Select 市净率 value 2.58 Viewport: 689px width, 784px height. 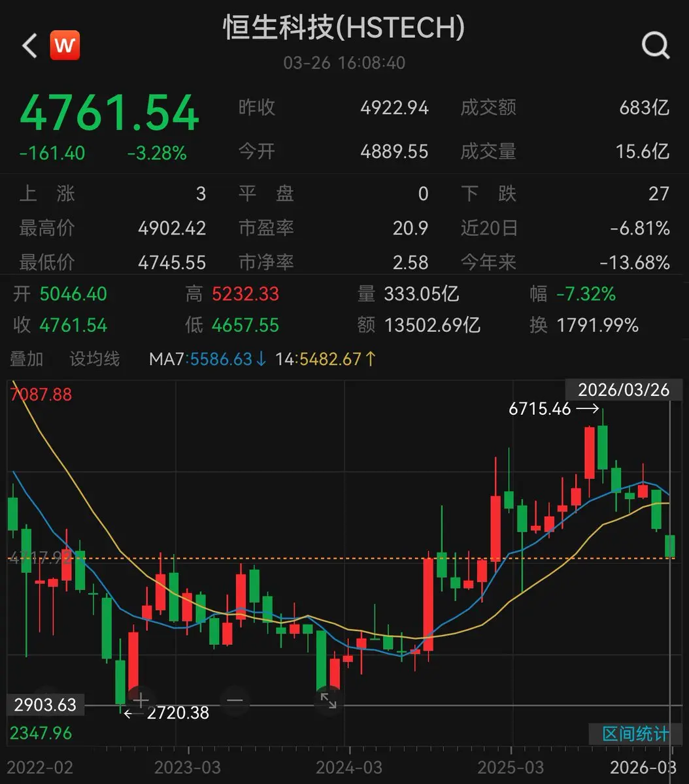pos(411,263)
